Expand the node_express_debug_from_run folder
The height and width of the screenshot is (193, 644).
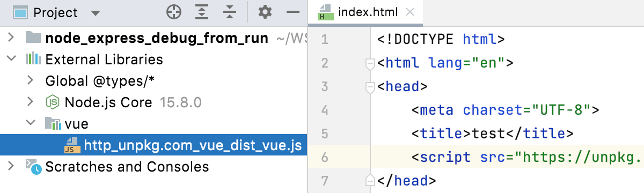[11, 38]
